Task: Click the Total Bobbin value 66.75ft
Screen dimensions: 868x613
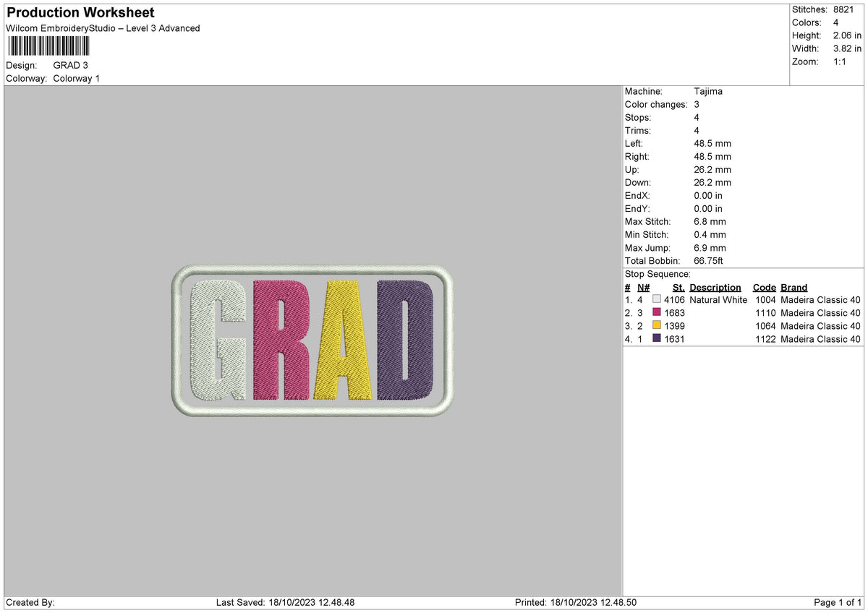Action: coord(708,260)
